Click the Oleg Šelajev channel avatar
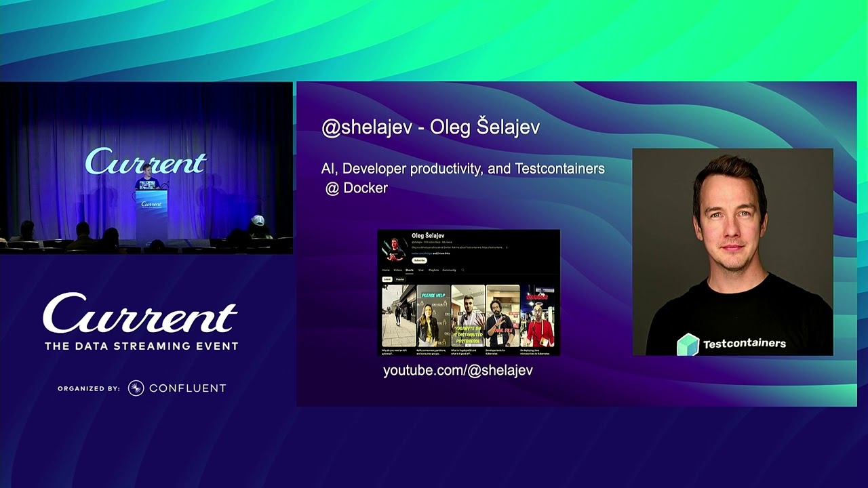This screenshot has height=488, width=868. click(394, 249)
